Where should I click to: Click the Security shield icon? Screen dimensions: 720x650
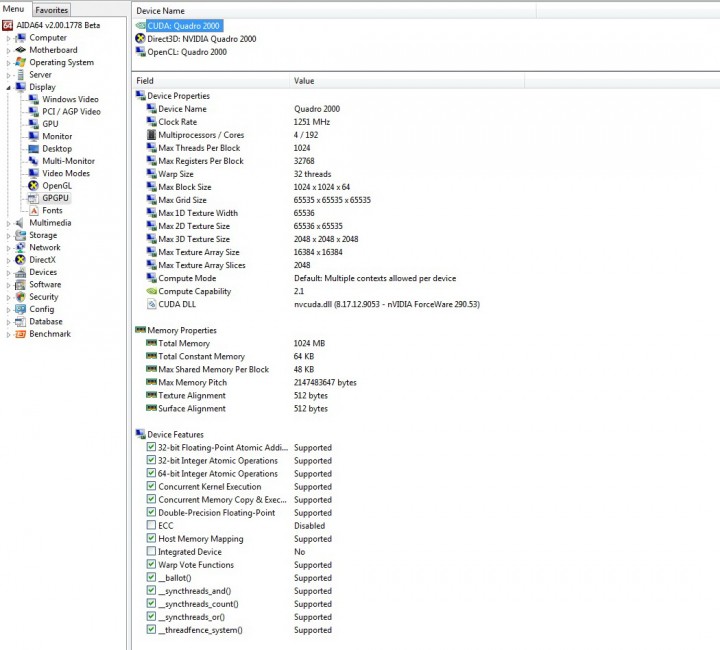click(21, 297)
